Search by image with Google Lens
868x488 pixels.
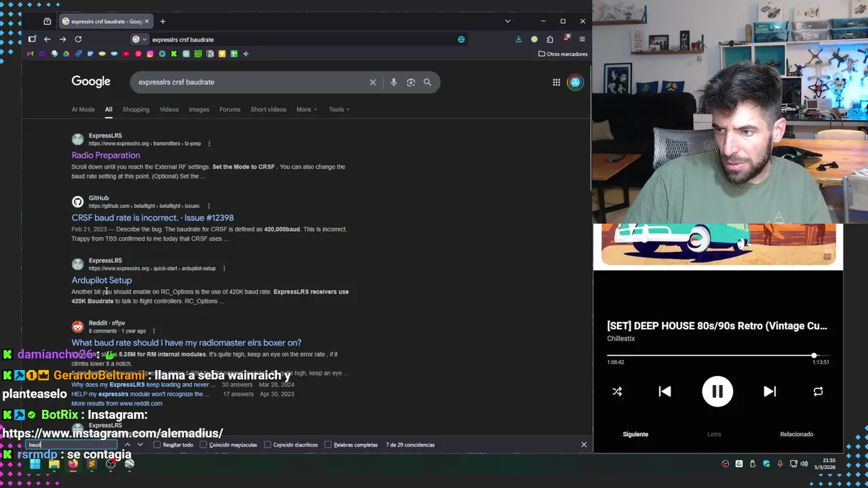pos(410,82)
